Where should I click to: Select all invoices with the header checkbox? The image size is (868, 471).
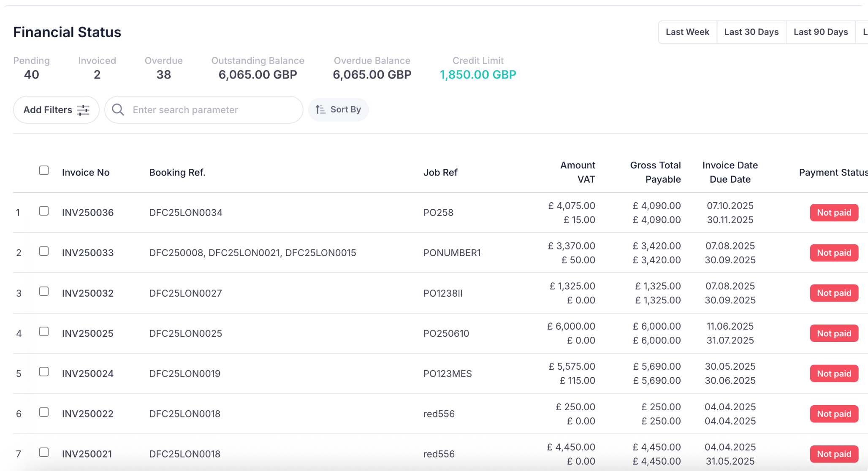pyautogui.click(x=44, y=170)
